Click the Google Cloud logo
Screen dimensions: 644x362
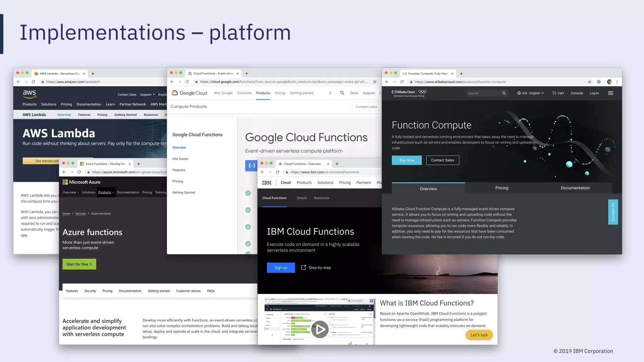coord(189,93)
